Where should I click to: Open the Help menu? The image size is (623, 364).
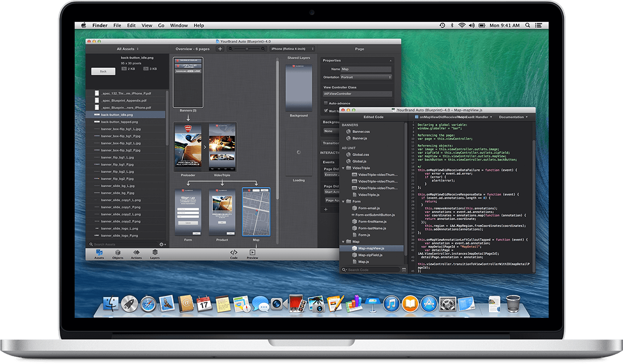(199, 25)
